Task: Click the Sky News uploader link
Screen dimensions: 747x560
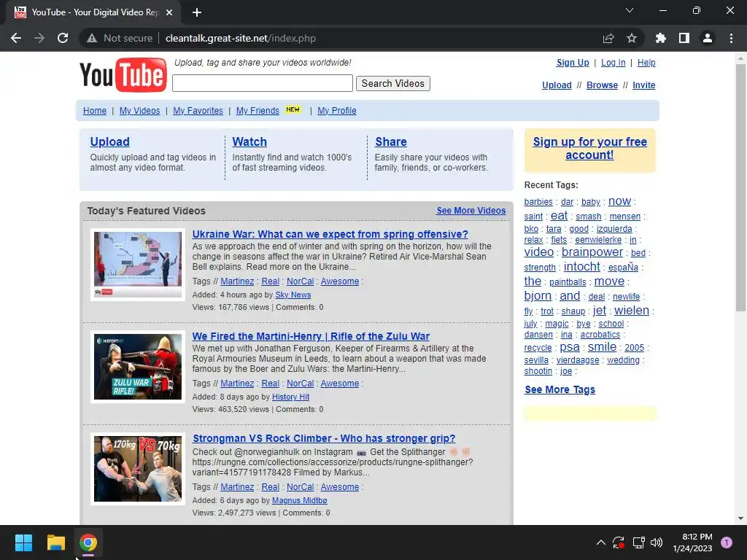Action: 293,295
